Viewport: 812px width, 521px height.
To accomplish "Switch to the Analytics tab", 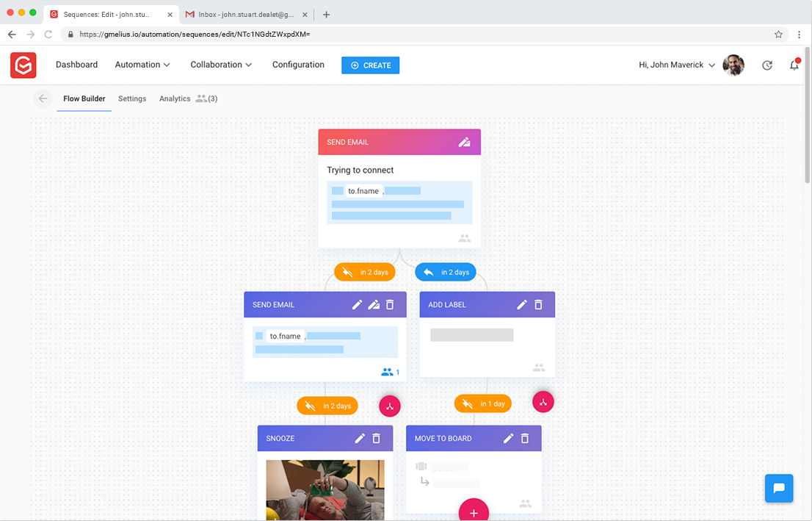I will [174, 98].
